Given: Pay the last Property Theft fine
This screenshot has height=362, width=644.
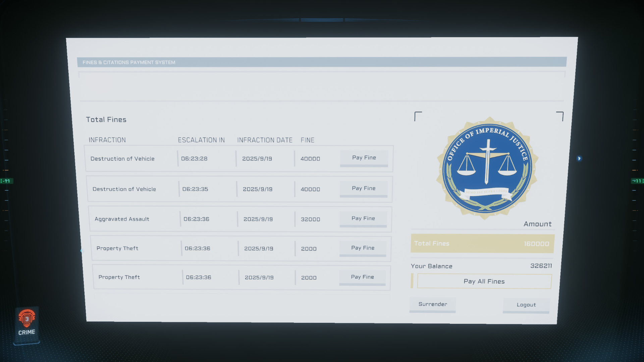Looking at the screenshot, I should [362, 277].
